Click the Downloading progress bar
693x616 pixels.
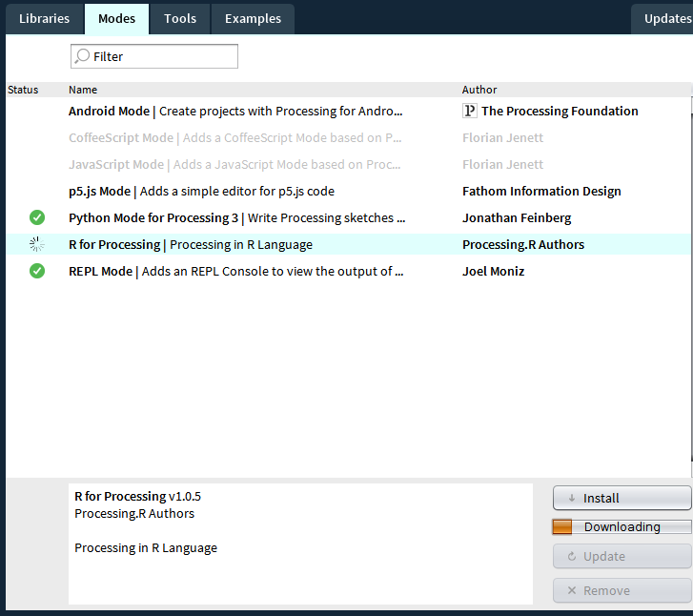coord(622,527)
